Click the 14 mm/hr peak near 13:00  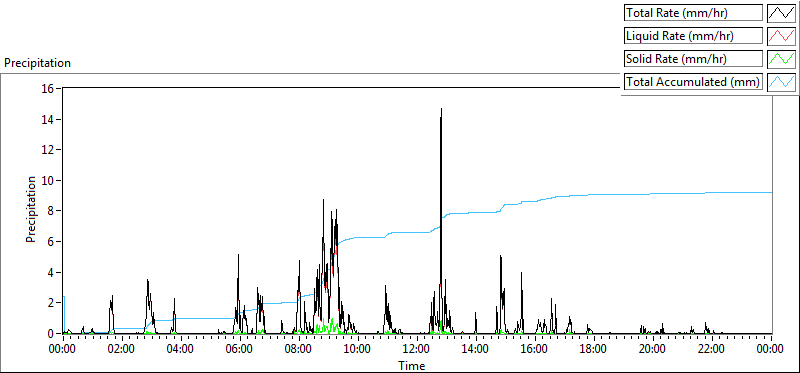tap(441, 109)
